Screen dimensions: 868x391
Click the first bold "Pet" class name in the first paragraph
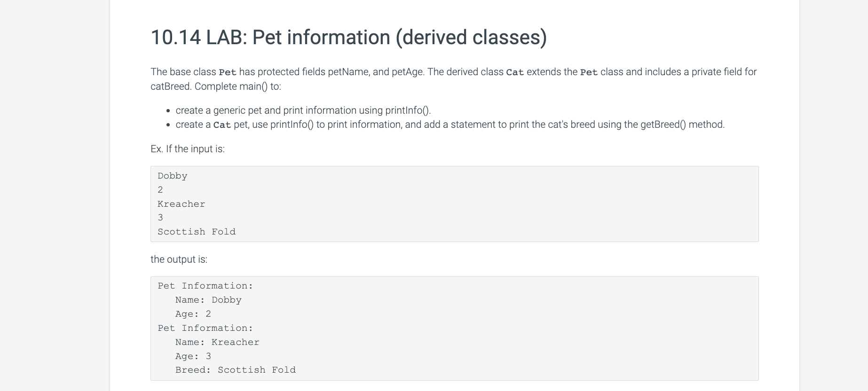(228, 72)
